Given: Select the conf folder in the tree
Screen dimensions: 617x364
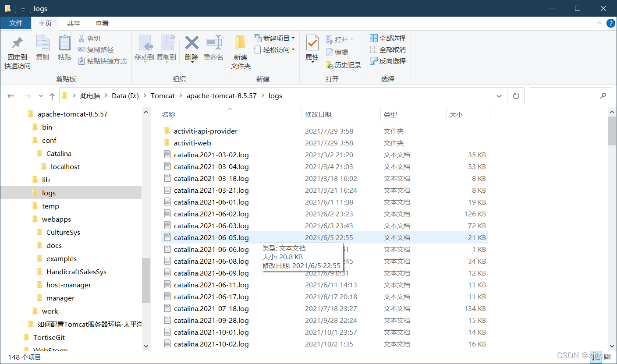Looking at the screenshot, I should [x=49, y=140].
